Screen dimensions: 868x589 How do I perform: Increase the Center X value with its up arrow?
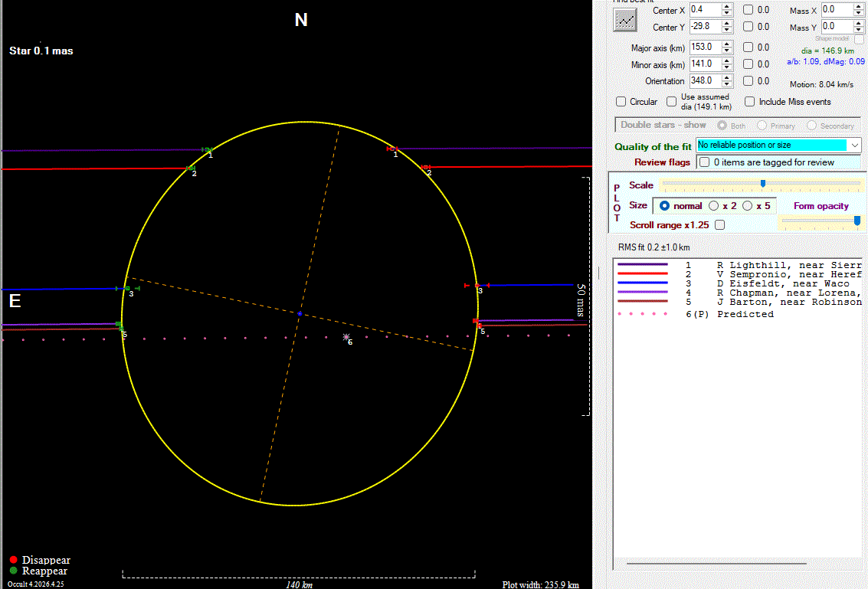727,7
